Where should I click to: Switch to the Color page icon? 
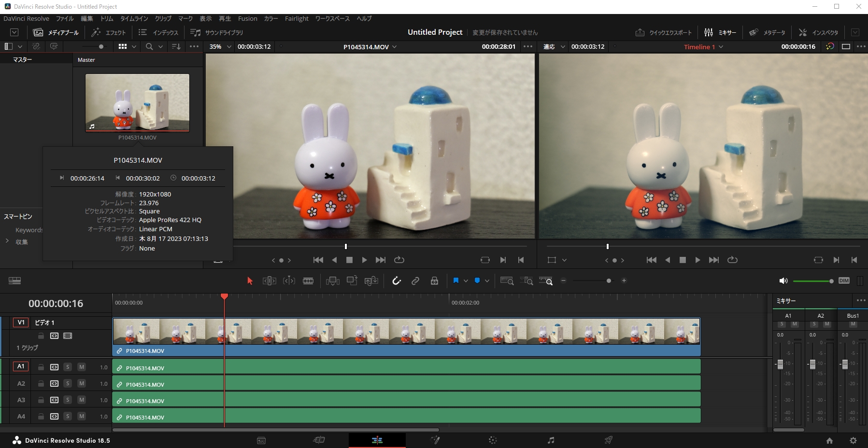pyautogui.click(x=493, y=440)
